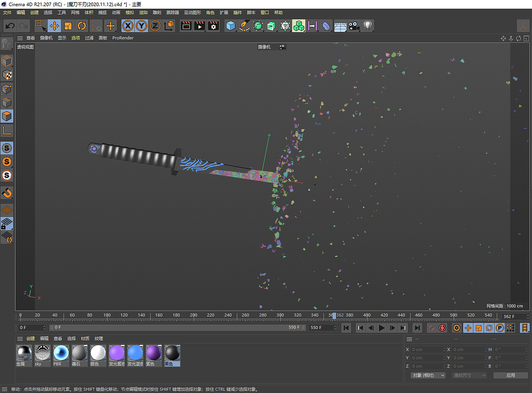This screenshot has width=532, height=393.
Task: Switch to points mode
Action: click(x=7, y=89)
